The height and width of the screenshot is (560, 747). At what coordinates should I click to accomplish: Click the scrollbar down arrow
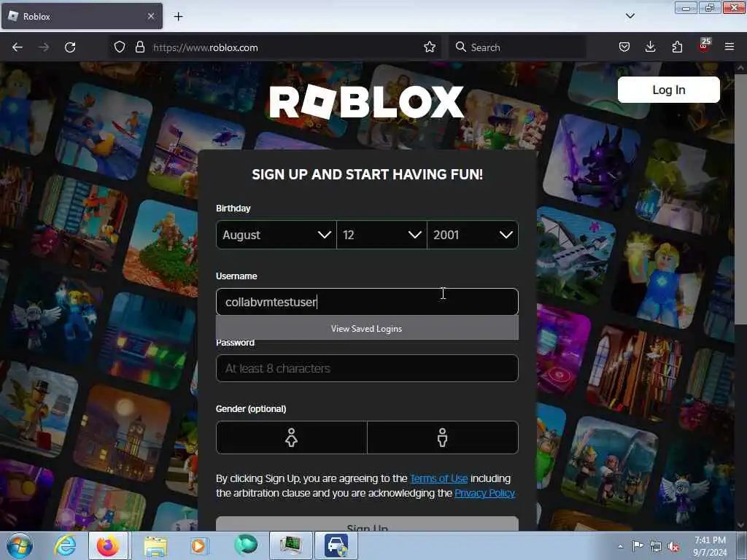click(740, 525)
